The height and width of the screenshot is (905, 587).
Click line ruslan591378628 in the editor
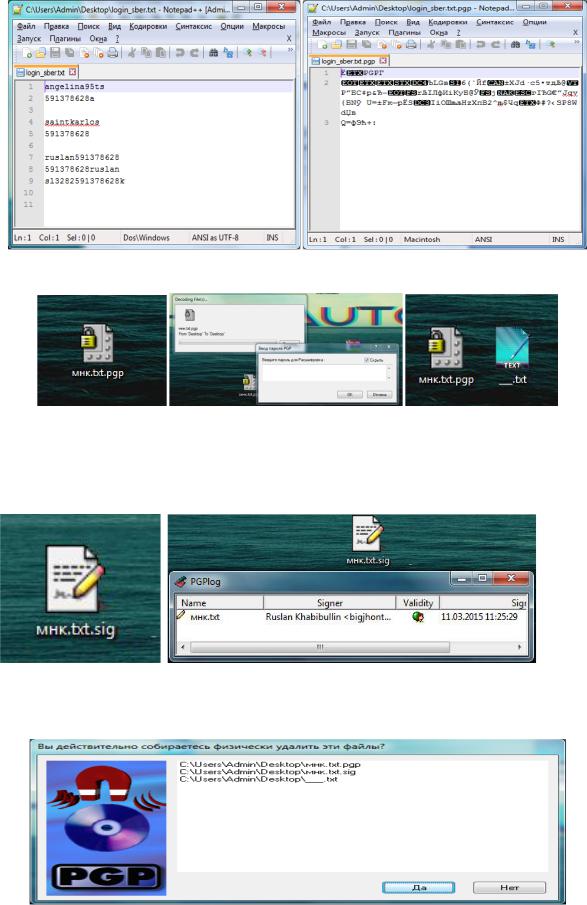[82, 157]
